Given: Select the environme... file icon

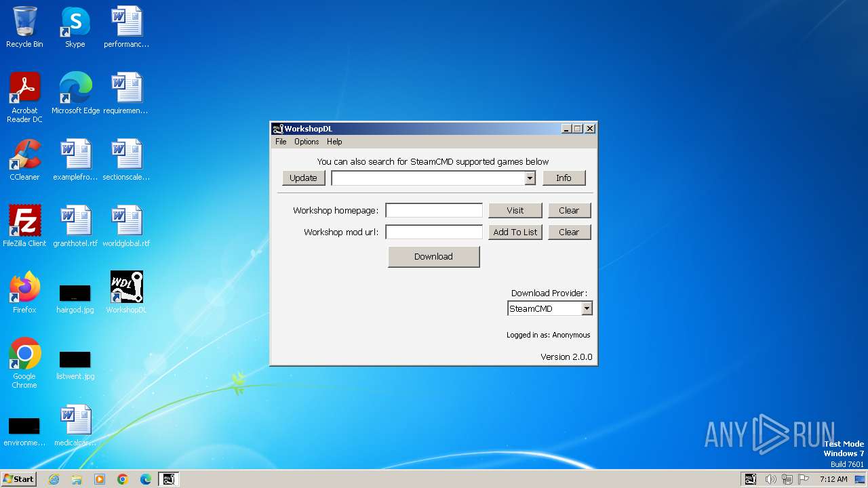Looking at the screenshot, I should coord(24,432).
